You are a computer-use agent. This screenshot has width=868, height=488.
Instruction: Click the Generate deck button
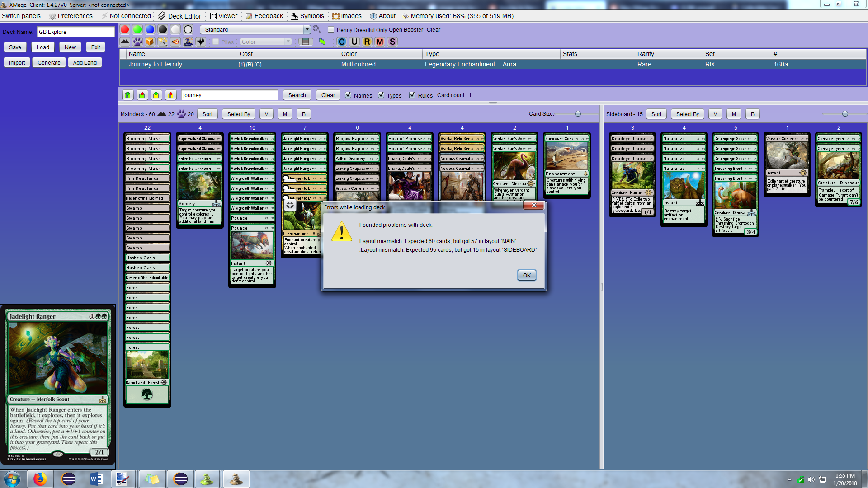49,62
